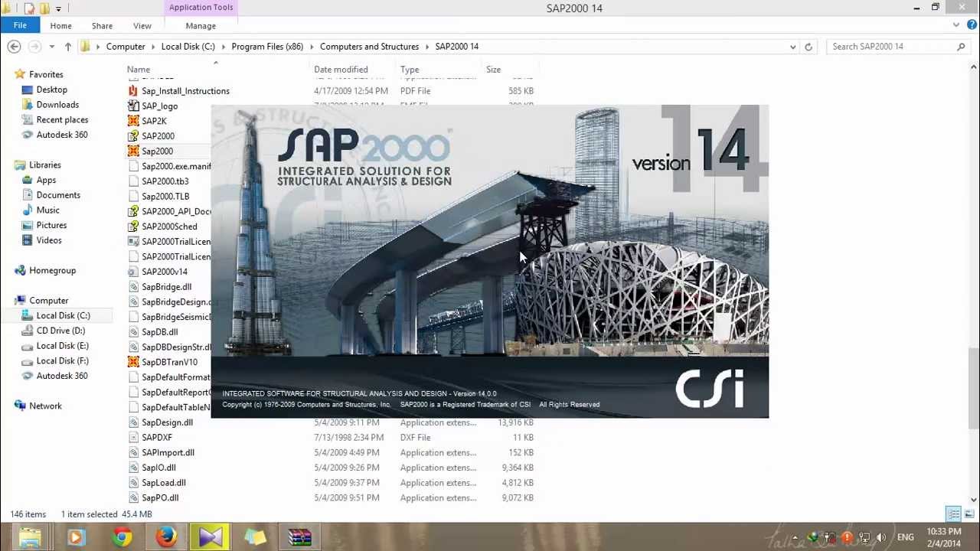Select the SapBridge.dll file
The image size is (980, 551).
pos(166,287)
